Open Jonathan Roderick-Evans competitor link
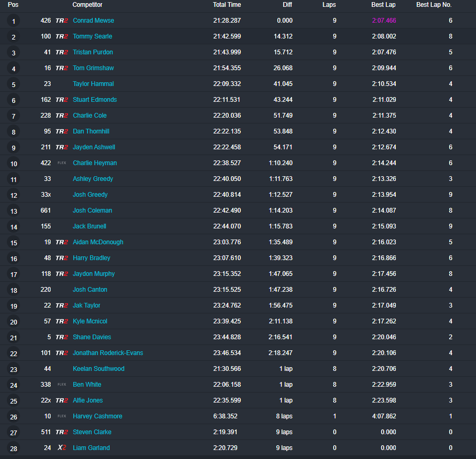The image size is (476, 459). coord(108,353)
